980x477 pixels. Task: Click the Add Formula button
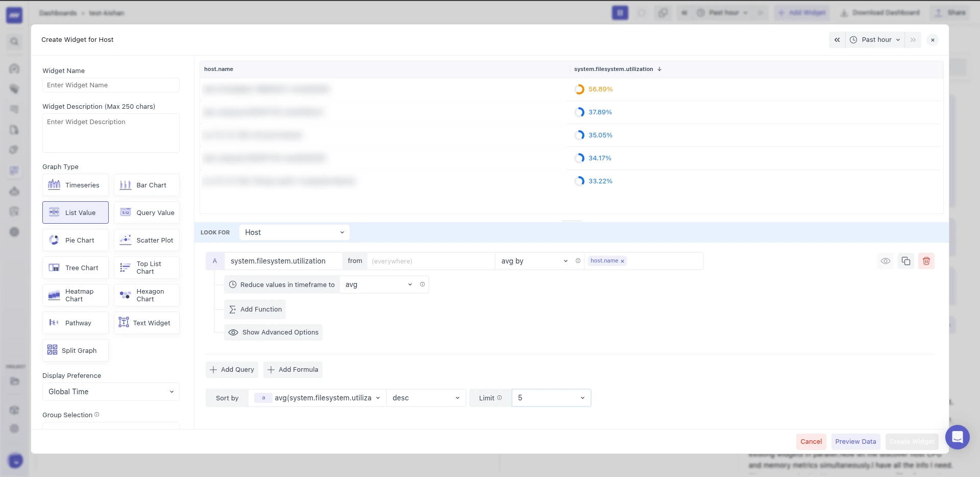point(293,370)
